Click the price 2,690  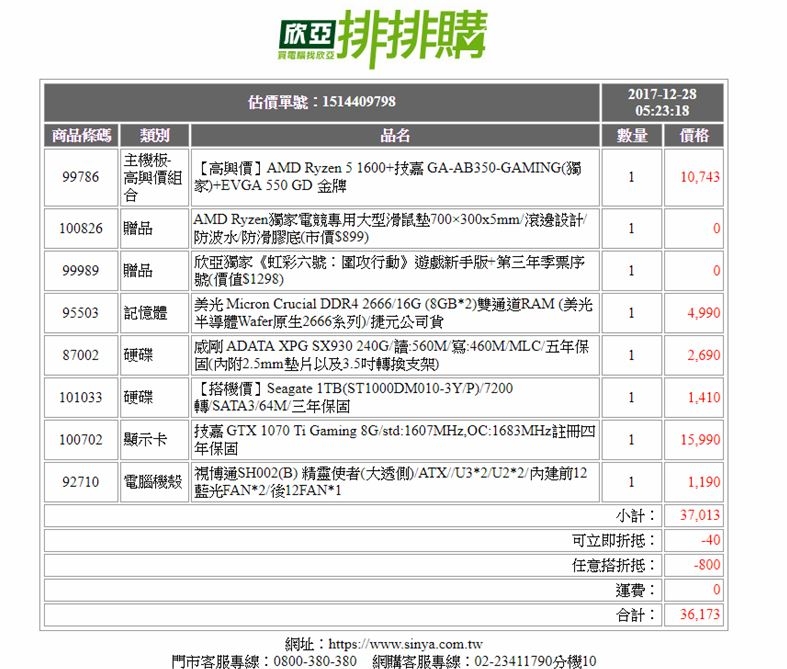click(703, 355)
